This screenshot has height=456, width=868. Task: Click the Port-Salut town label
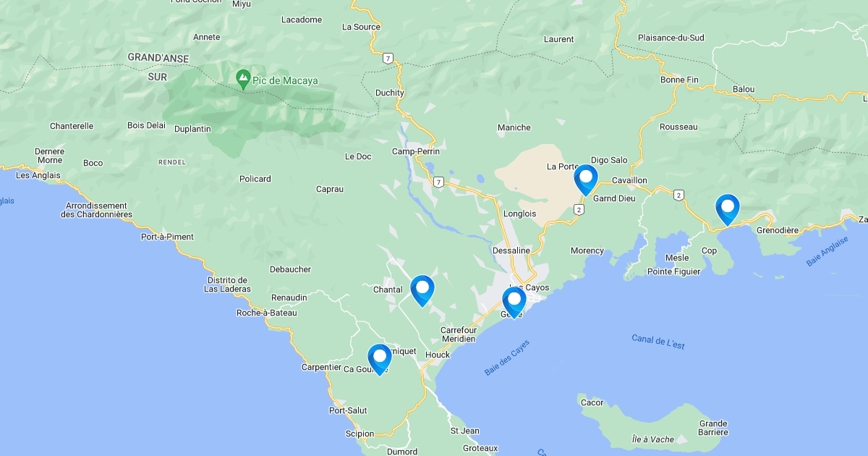(348, 410)
